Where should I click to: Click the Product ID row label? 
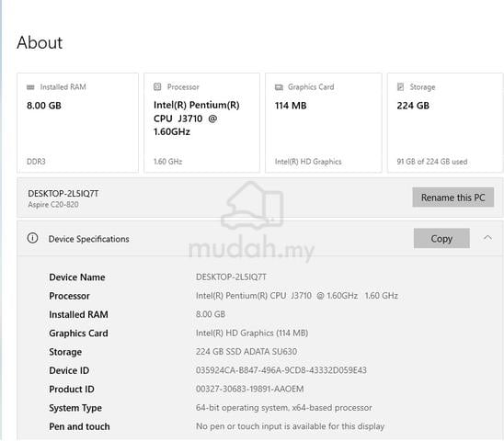coord(72,389)
